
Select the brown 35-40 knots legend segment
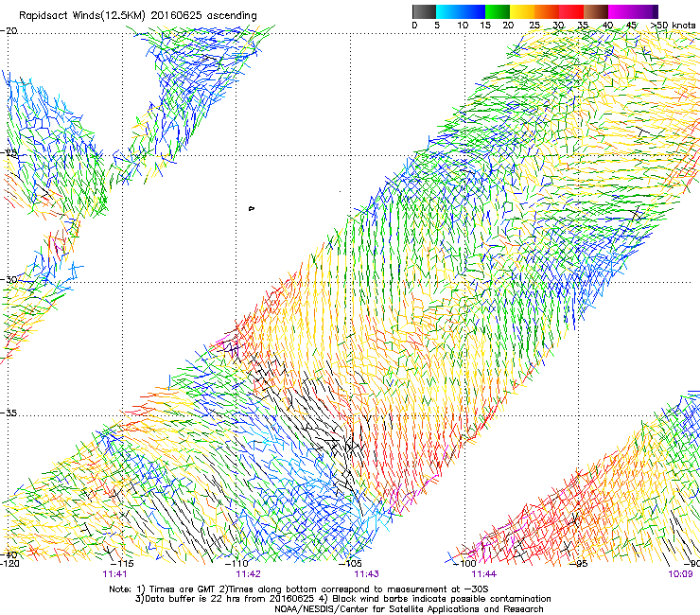coord(596,11)
